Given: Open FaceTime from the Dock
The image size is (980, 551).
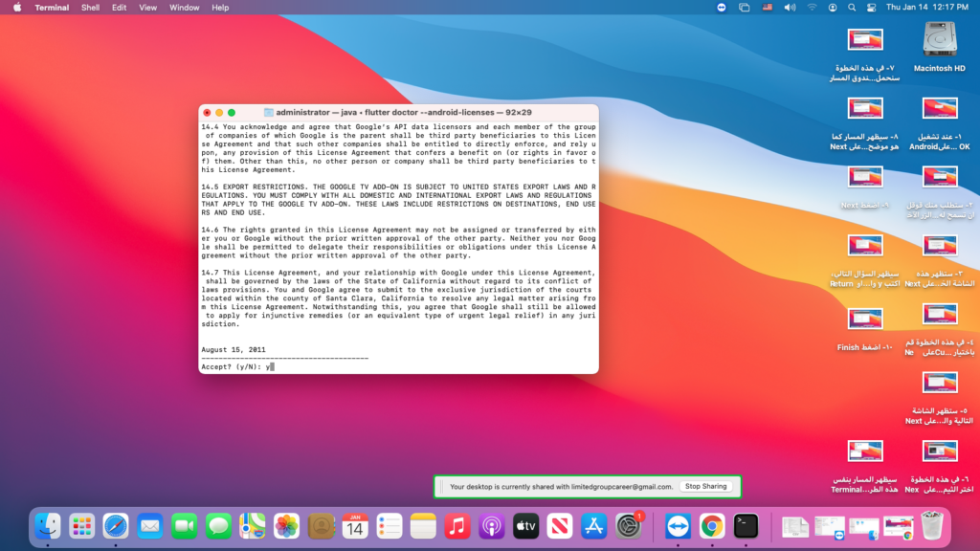Looking at the screenshot, I should [185, 526].
